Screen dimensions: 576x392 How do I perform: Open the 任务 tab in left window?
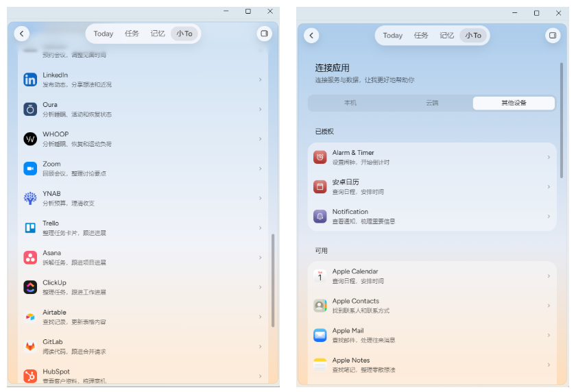[x=132, y=34]
